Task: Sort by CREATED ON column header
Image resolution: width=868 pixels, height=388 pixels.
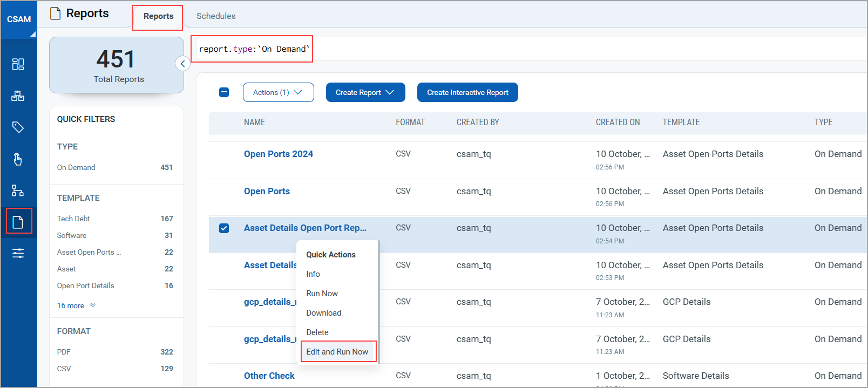Action: tap(618, 122)
